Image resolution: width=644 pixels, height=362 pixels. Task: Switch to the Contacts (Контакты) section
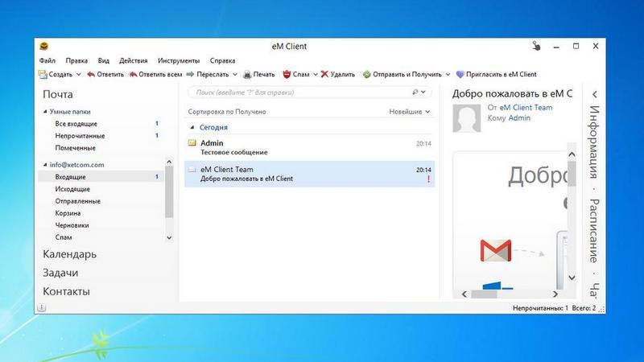(x=66, y=291)
